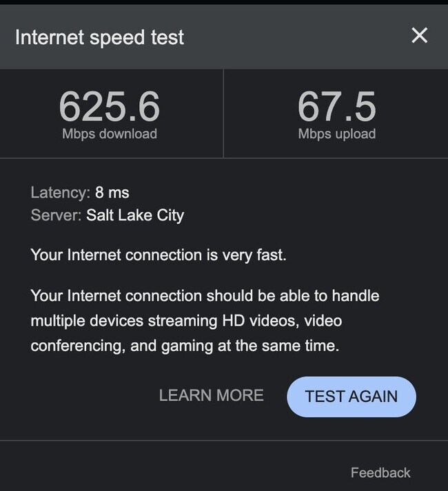The image size is (448, 491).
Task: Click the Internet speed test title
Action: point(99,37)
